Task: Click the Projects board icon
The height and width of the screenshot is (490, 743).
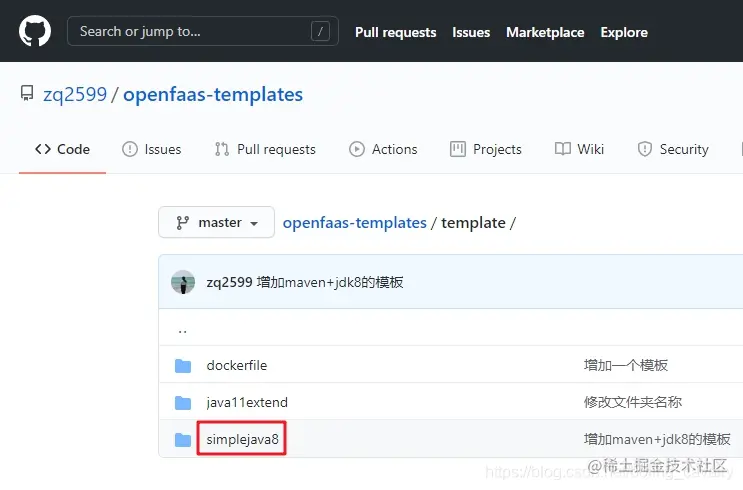Action: click(x=458, y=149)
